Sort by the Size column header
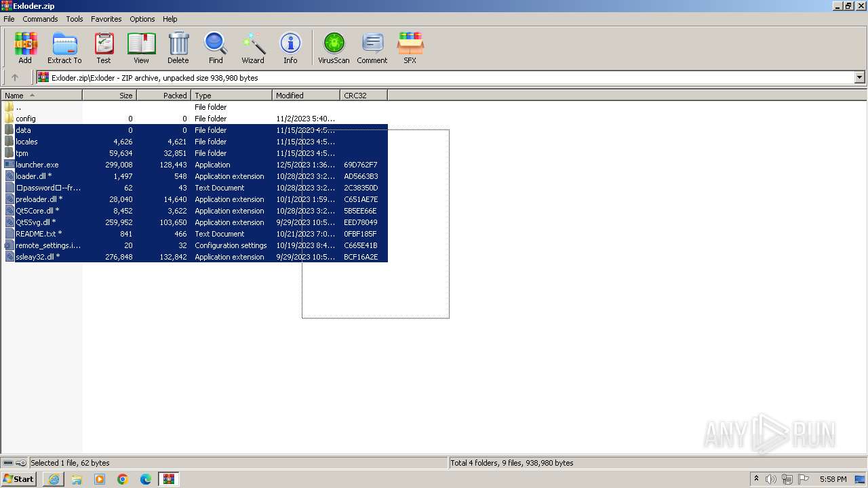 [x=109, y=96]
